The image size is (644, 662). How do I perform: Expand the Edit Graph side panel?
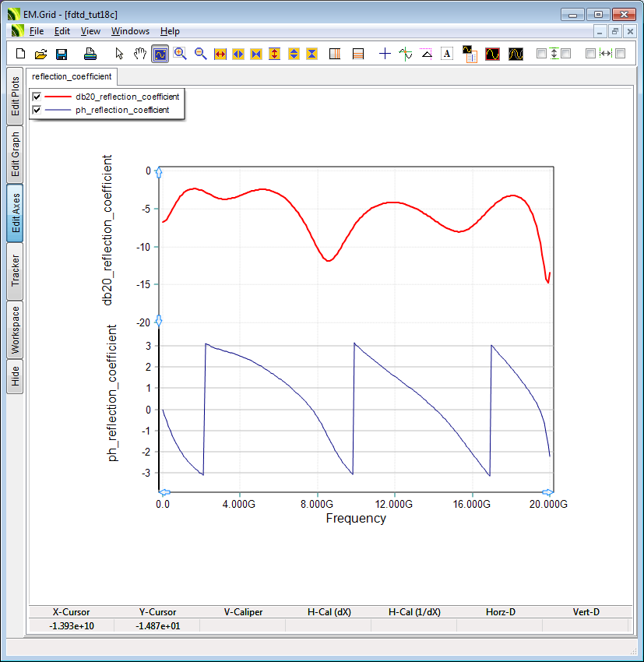tap(16, 153)
